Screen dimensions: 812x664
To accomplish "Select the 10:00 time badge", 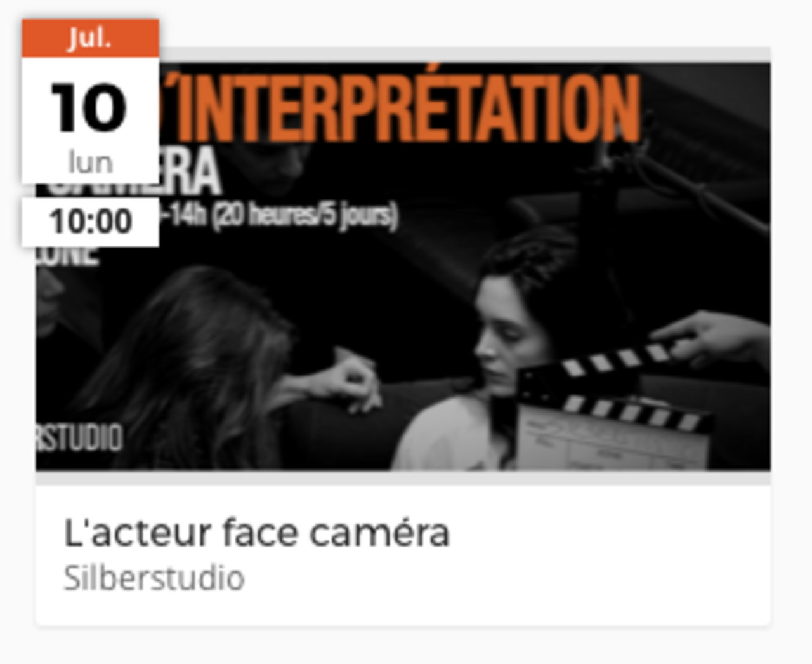I will tap(90, 222).
